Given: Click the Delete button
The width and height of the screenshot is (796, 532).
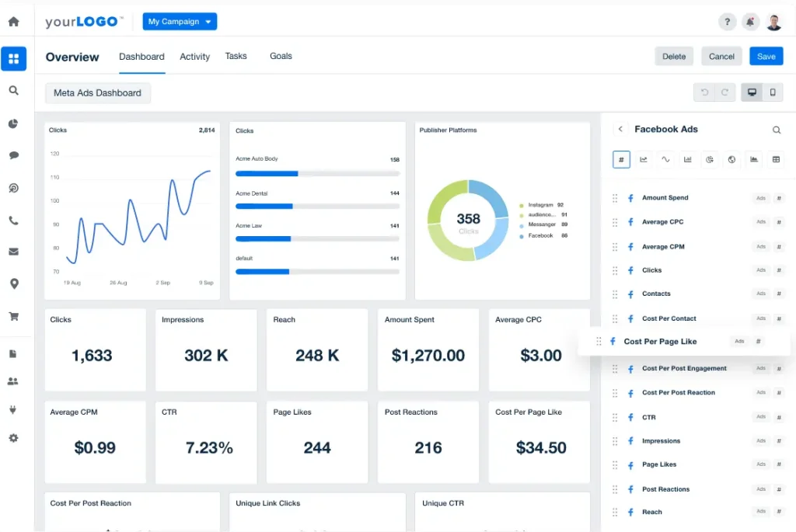Looking at the screenshot, I should click(x=674, y=56).
